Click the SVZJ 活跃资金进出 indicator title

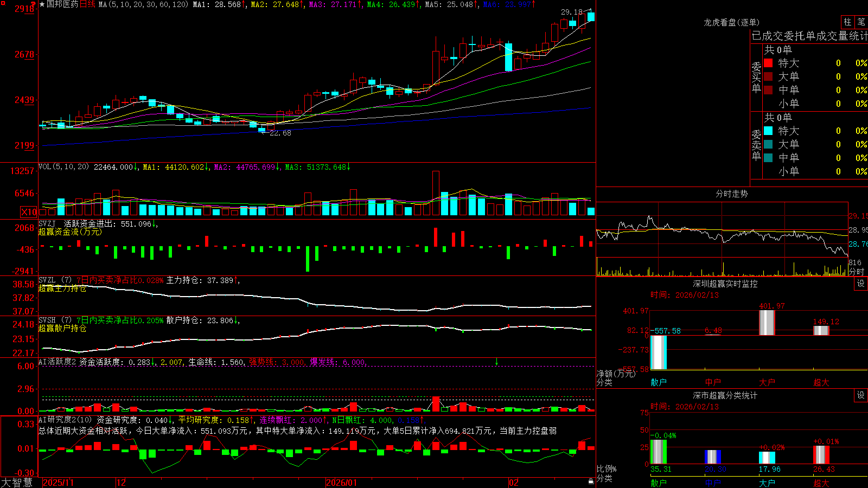pos(79,223)
